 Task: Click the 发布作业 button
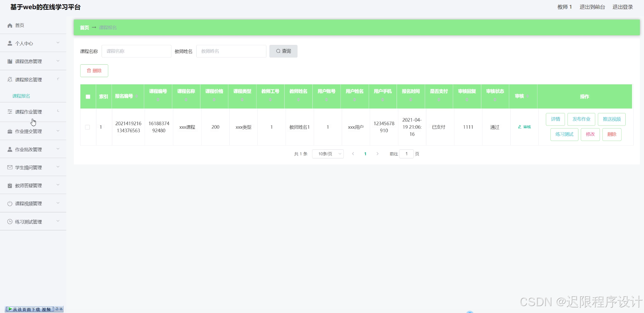[581, 119]
